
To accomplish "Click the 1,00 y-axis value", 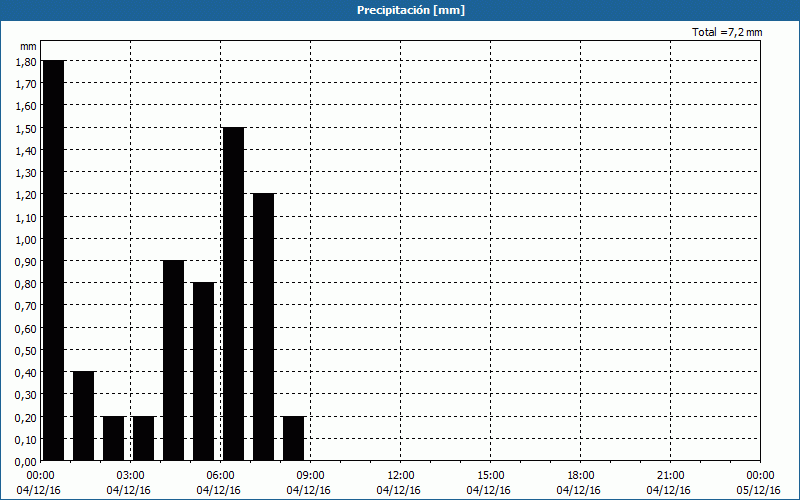I will point(26,239).
